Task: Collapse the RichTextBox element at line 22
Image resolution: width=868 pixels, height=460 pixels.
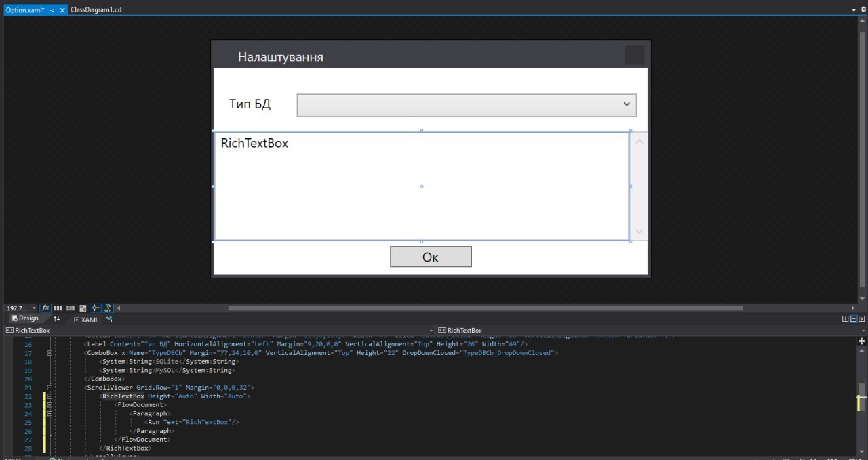Action: tap(50, 396)
